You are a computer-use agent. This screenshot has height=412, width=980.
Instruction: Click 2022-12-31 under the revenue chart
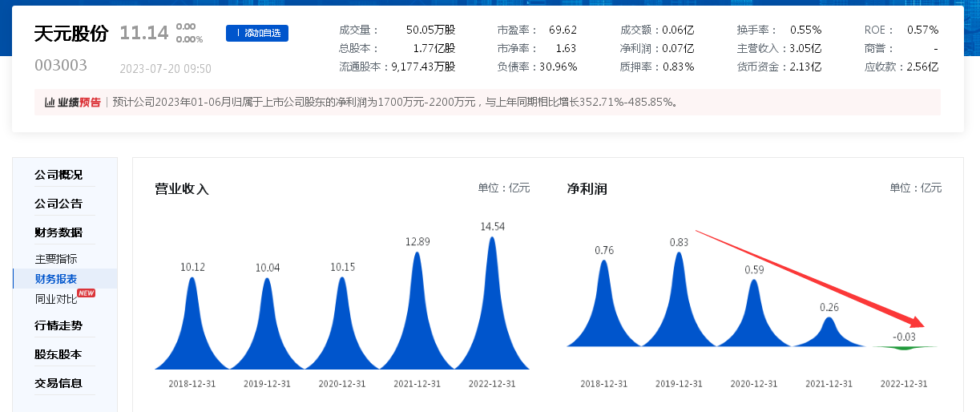click(x=492, y=384)
